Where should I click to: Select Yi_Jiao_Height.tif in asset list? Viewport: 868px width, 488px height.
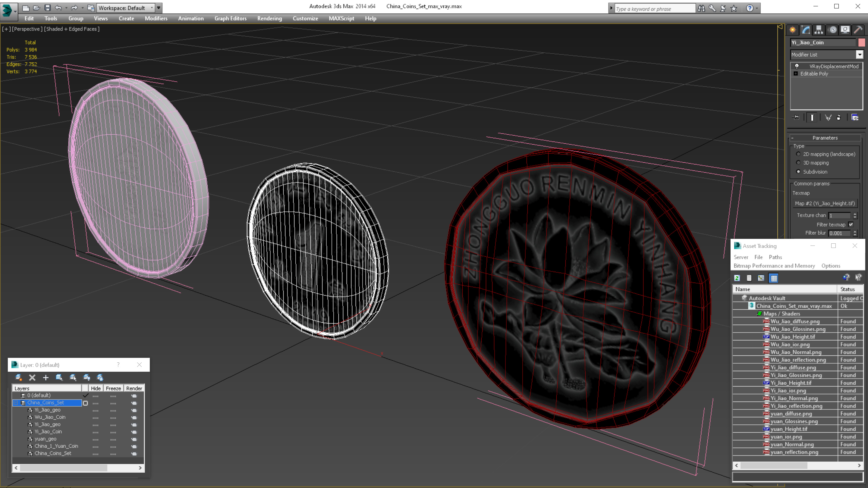point(791,383)
